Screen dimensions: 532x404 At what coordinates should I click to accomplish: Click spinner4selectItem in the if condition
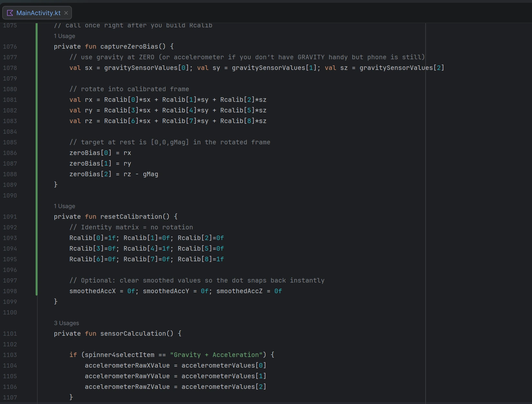coord(120,355)
